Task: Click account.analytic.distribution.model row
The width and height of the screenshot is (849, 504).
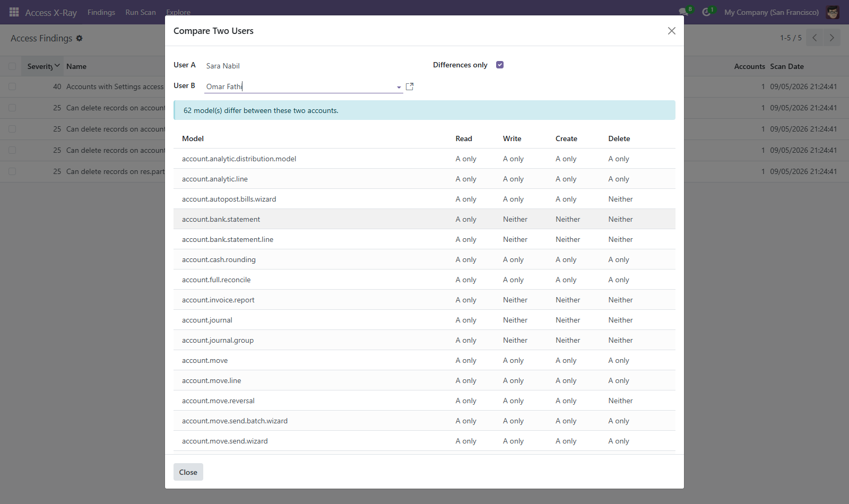Action: 424,159
